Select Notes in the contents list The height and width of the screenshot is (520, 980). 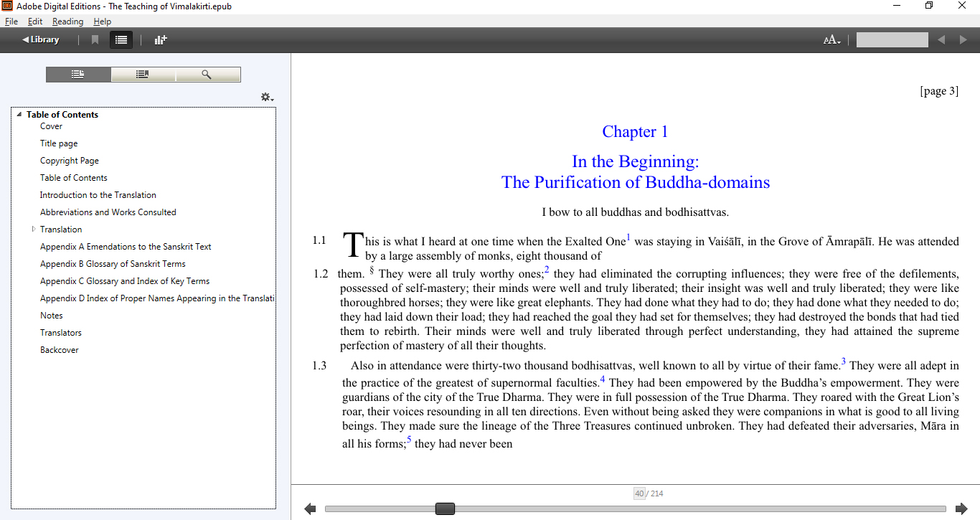pos(52,316)
